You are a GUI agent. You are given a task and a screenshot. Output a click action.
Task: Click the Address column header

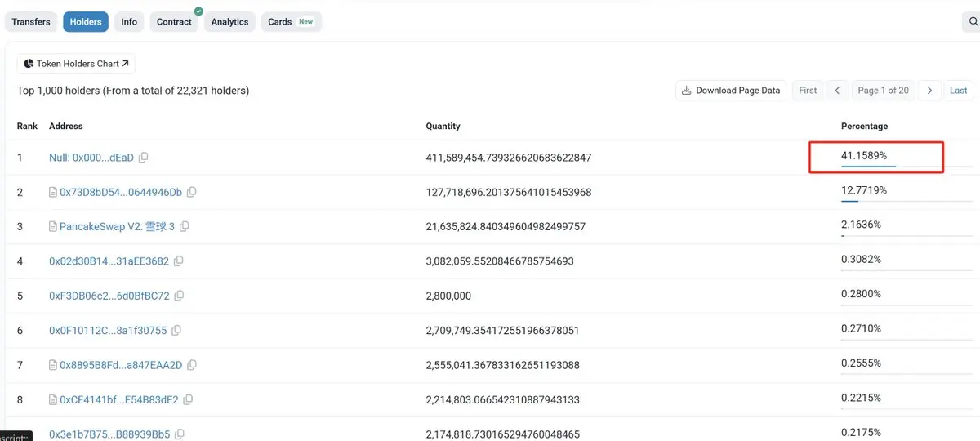[65, 127]
